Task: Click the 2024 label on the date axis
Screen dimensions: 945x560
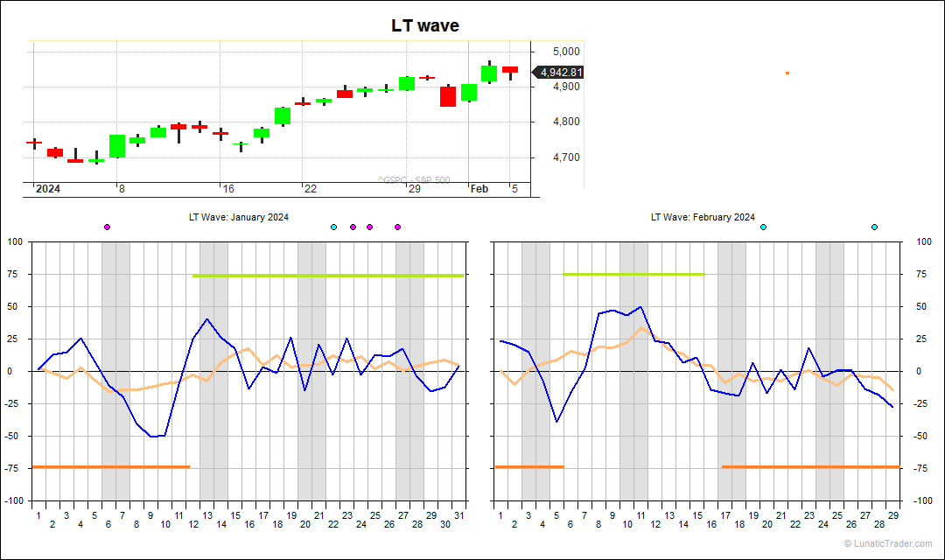Action: 49,187
